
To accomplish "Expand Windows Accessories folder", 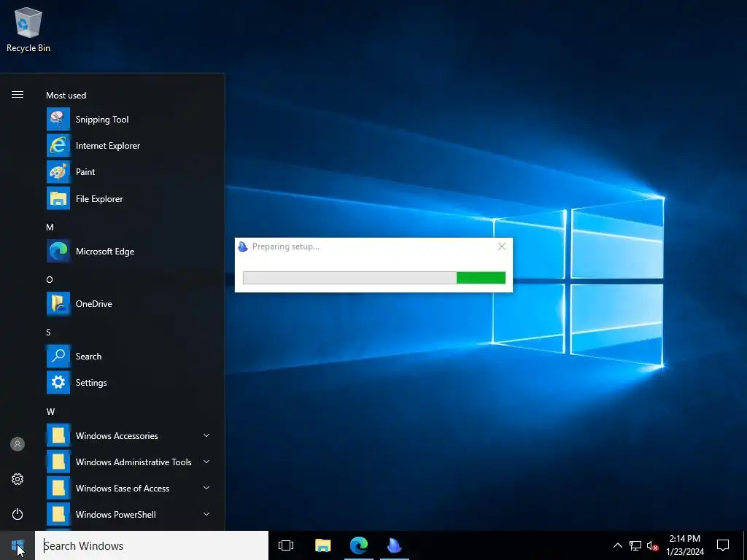I will point(206,435).
